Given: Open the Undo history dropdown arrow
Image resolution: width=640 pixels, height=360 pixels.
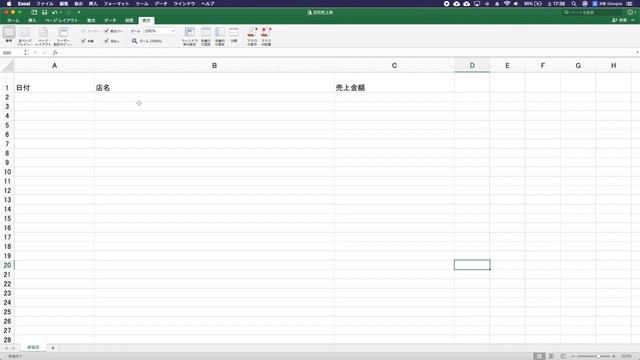Looking at the screenshot, I should pyautogui.click(x=60, y=12).
